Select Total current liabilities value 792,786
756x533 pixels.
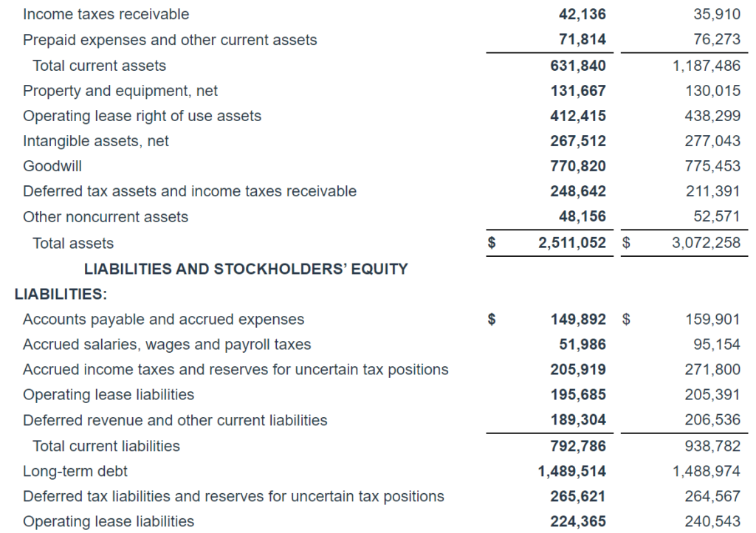point(578,446)
